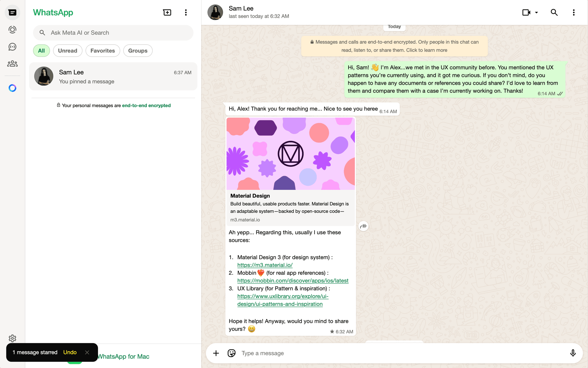Click Sam Lee's avatar in chat list
This screenshot has height=368, width=588.
pyautogui.click(x=44, y=76)
